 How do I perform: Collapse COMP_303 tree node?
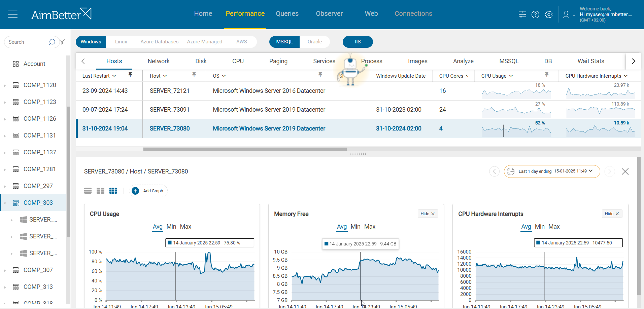pyautogui.click(x=5, y=203)
